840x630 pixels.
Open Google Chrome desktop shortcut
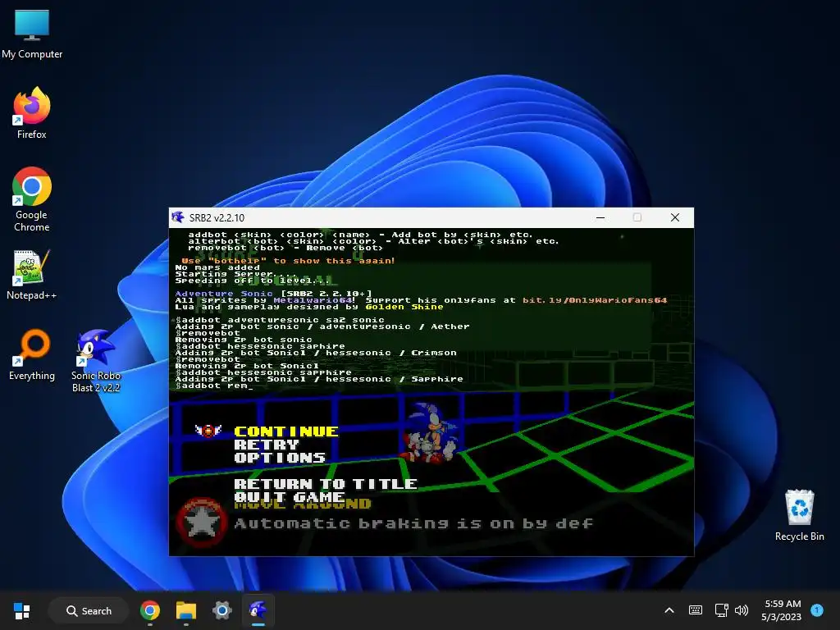pos(32,199)
